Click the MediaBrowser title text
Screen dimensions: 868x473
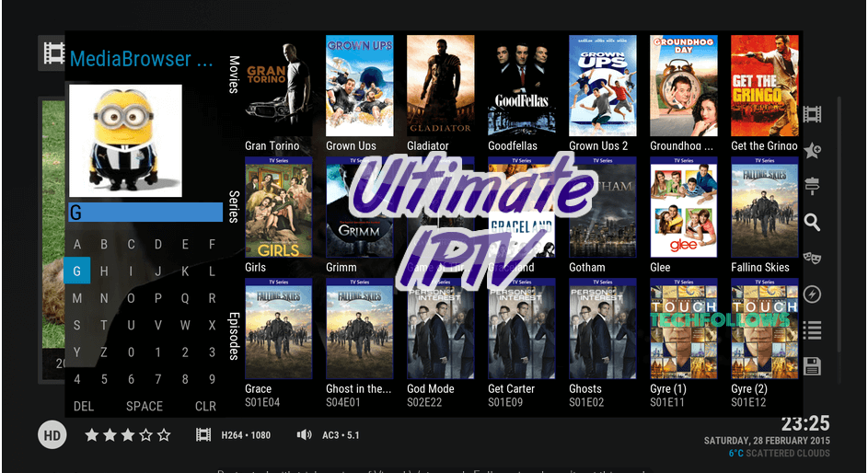coord(141,59)
